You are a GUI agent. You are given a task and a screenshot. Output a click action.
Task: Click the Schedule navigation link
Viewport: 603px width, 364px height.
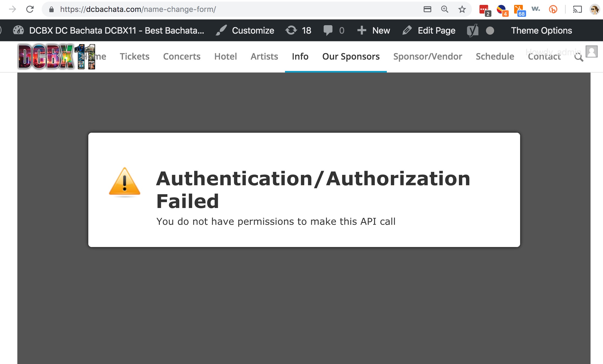point(495,56)
